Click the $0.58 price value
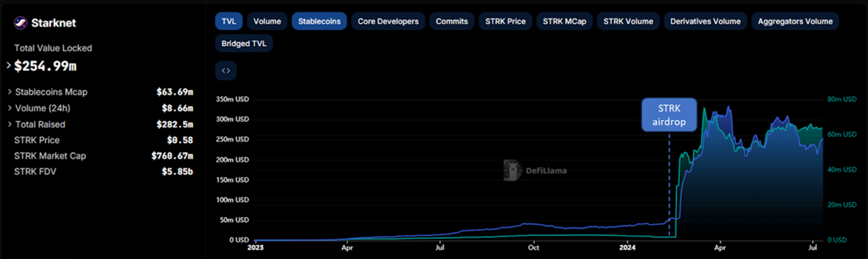Viewport: 868px width, 259px height. coord(180,140)
